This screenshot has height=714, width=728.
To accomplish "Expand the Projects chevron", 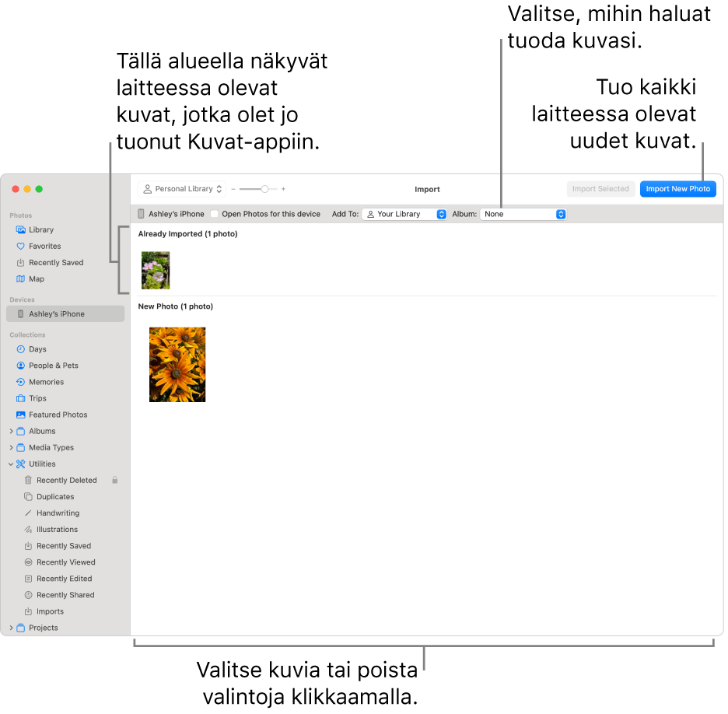I will coord(11,629).
